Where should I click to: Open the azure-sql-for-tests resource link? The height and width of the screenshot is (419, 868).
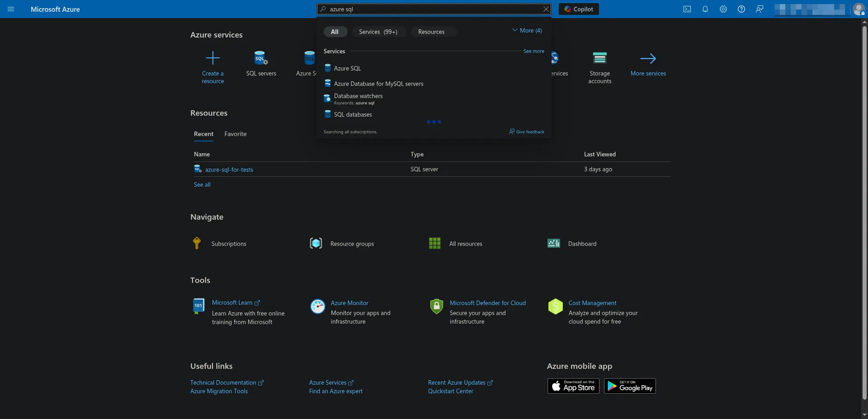coord(229,169)
